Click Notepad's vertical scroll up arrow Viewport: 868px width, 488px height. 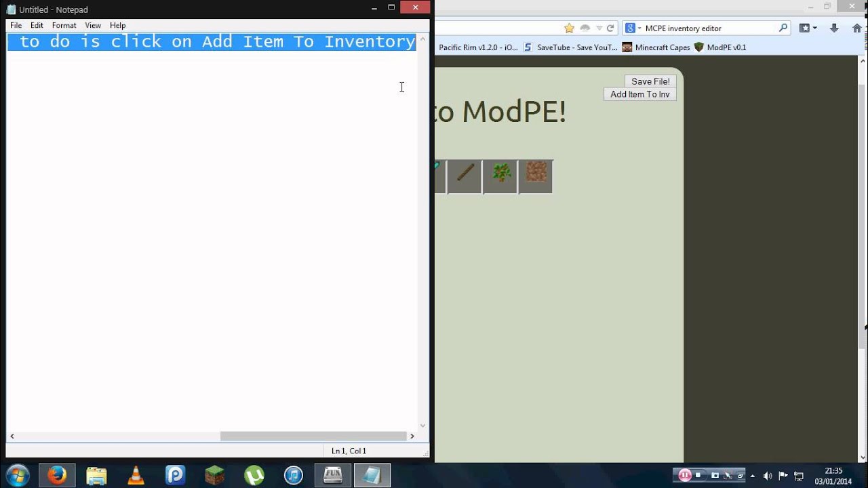(423, 39)
